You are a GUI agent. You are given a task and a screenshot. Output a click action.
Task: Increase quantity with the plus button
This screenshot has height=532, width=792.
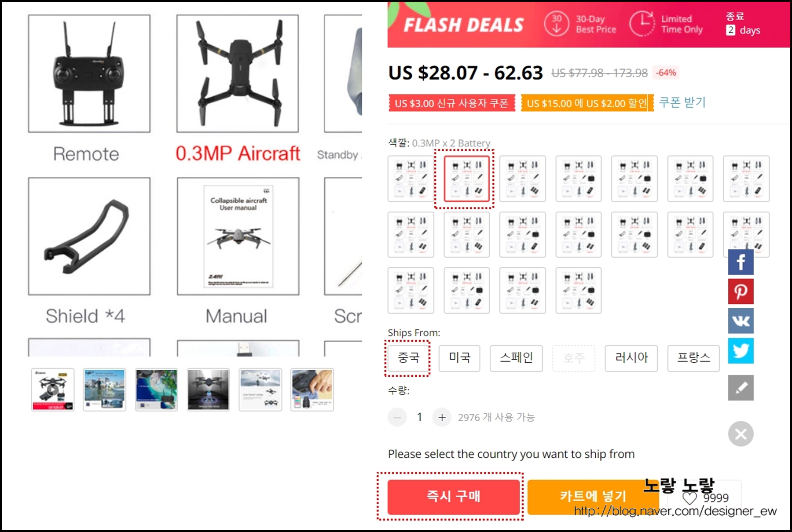[442, 417]
